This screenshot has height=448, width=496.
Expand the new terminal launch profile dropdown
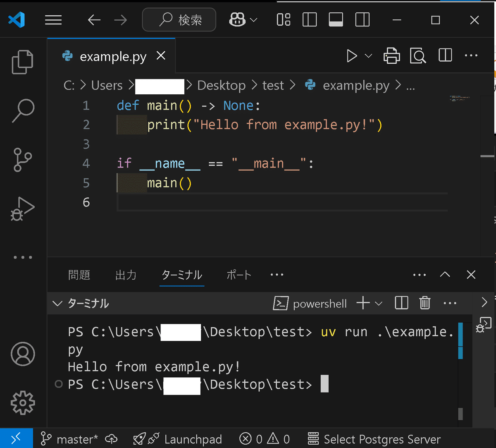point(379,304)
